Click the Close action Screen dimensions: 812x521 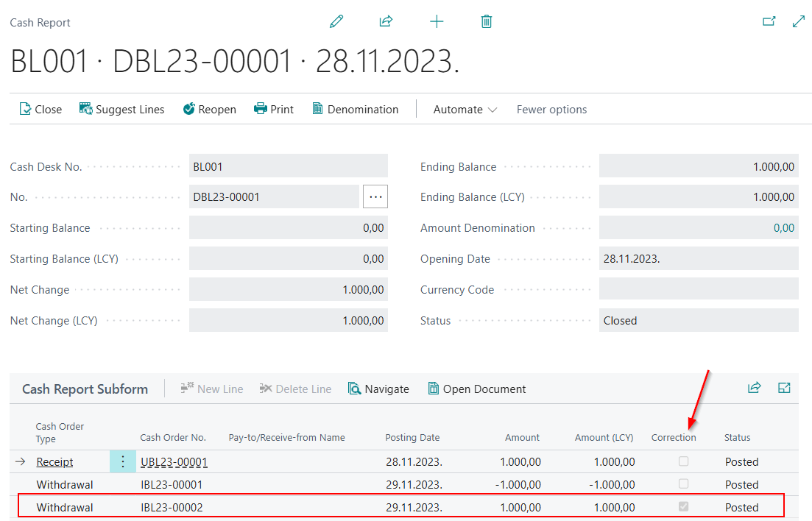pos(40,109)
